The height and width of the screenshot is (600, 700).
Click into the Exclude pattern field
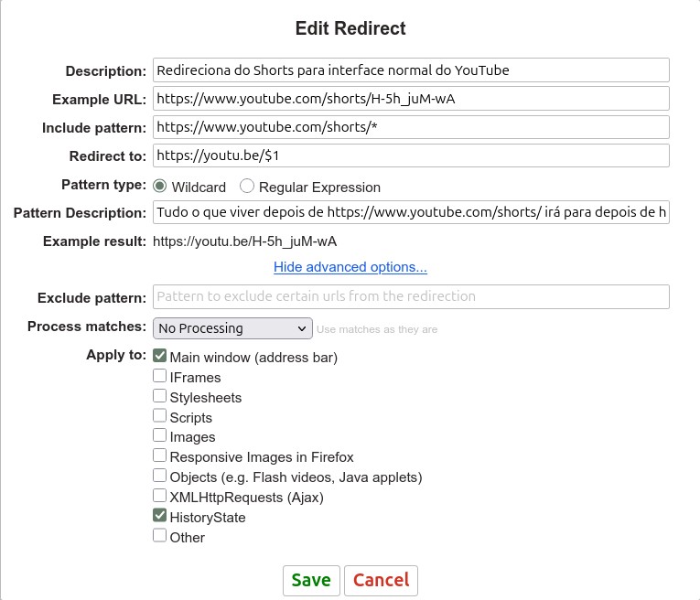click(x=411, y=296)
